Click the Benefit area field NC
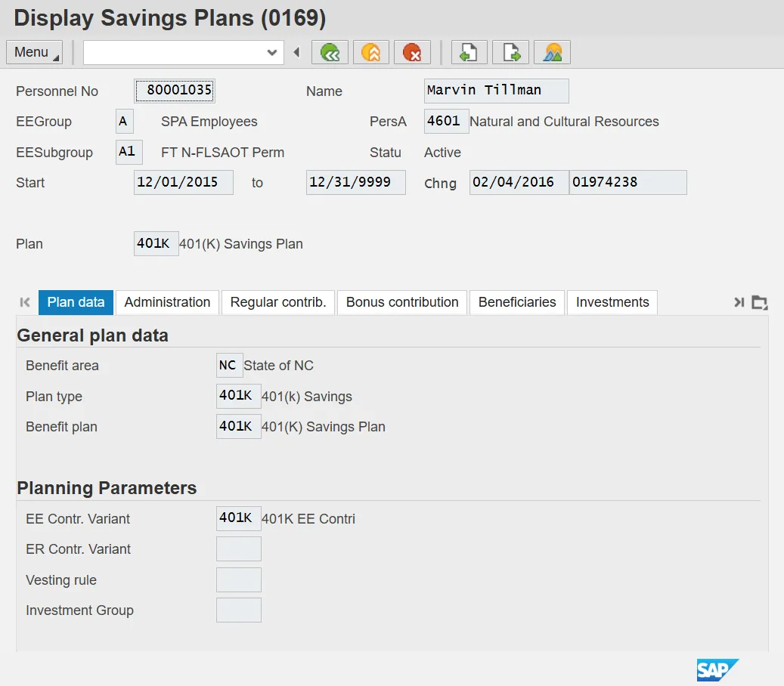 (230, 365)
